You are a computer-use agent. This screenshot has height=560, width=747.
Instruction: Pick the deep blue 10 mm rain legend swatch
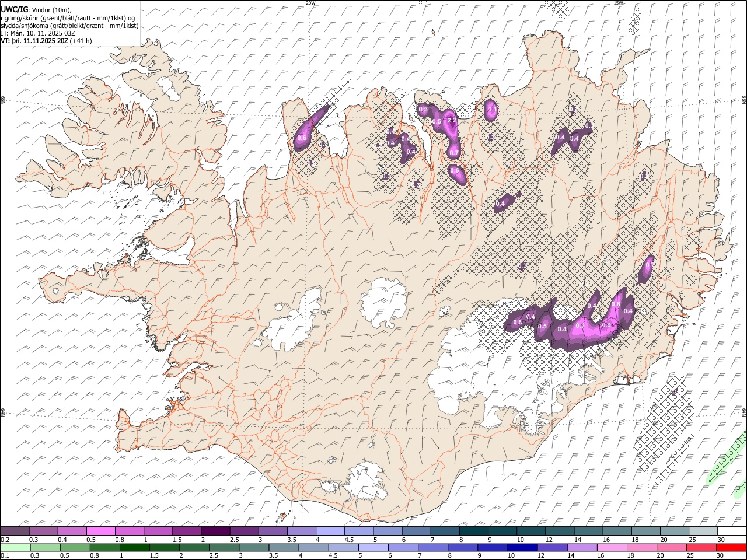(522, 547)
